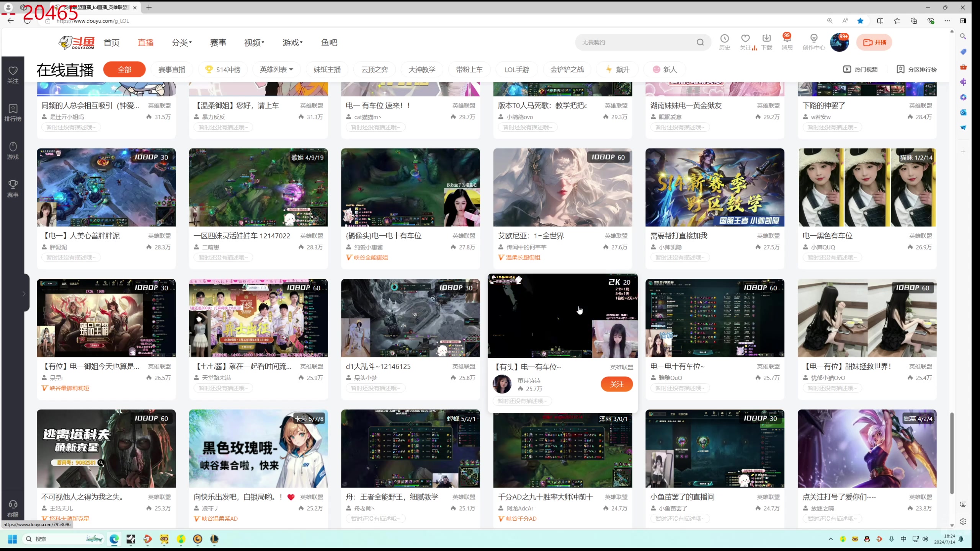Open S14新赛季野区教学 thumbnail
The image size is (980, 551).
point(715,187)
